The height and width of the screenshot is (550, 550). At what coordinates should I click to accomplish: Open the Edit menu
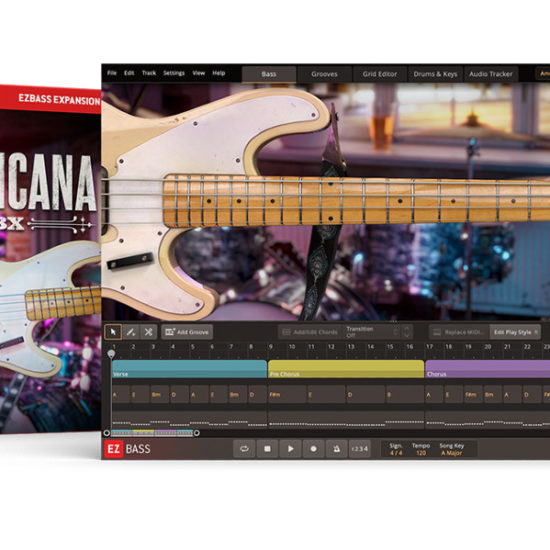[x=129, y=73]
